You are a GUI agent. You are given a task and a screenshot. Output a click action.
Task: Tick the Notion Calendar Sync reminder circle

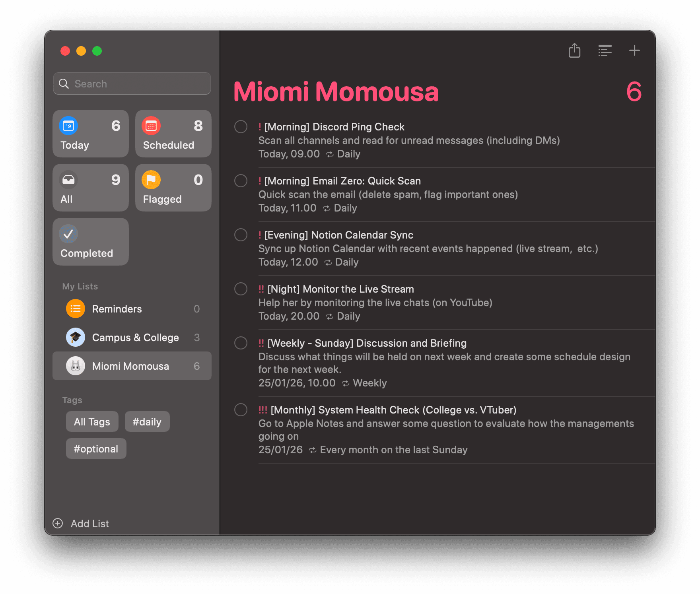pyautogui.click(x=241, y=235)
